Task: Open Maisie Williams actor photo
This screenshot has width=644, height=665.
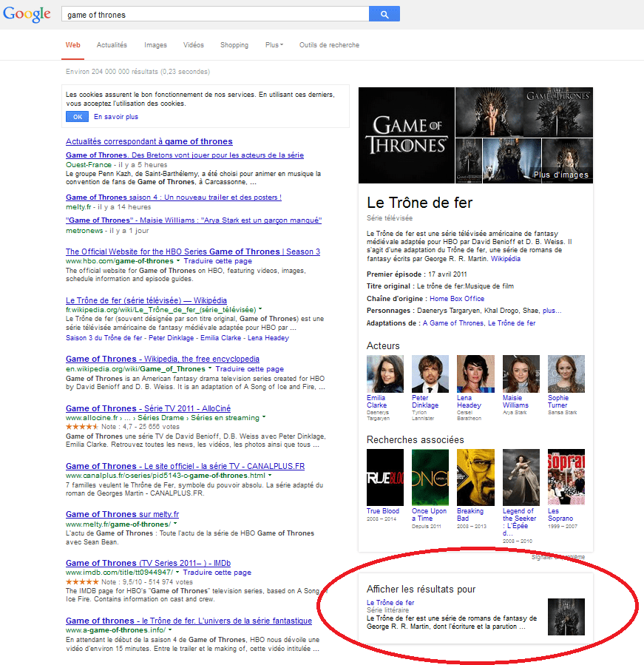Action: tap(521, 374)
